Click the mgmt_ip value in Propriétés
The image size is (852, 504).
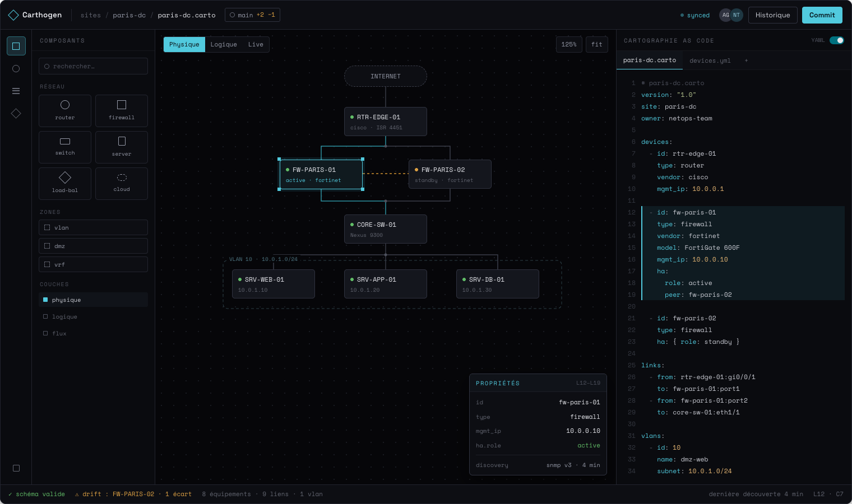(x=583, y=431)
